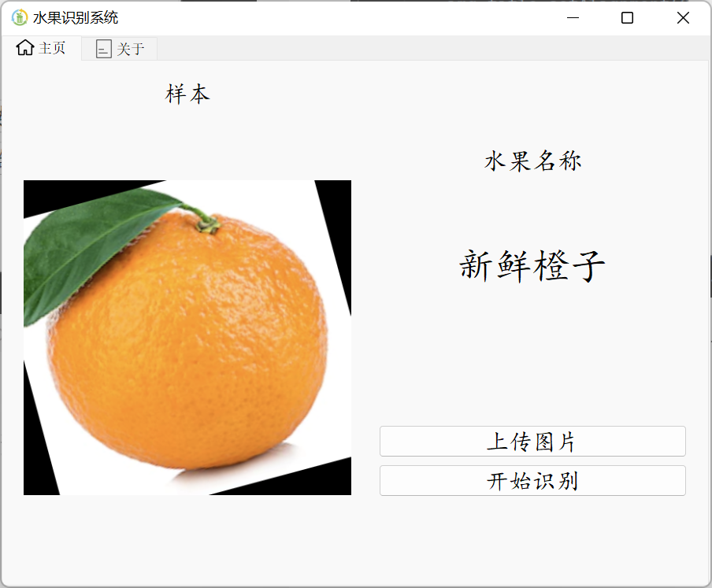Viewport: 712px width, 588px height.
Task: Click the document icon on the 关于 tab
Action: tap(102, 49)
